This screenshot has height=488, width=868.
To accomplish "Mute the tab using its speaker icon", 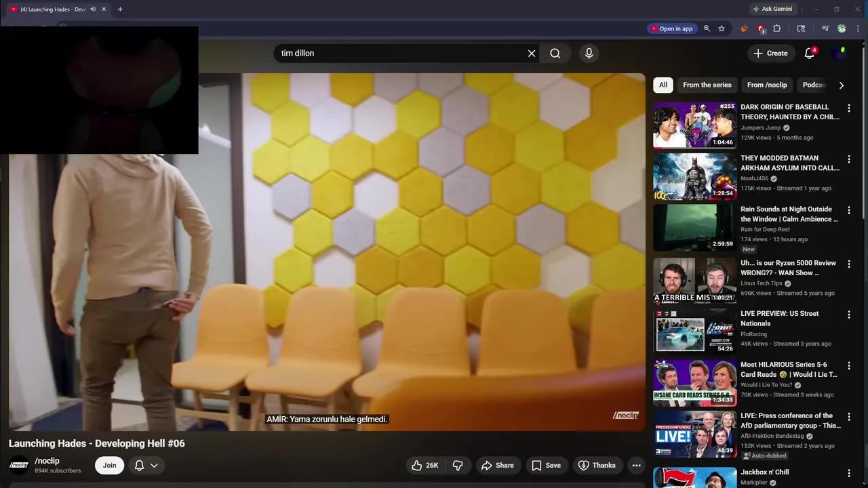I will click(x=93, y=9).
